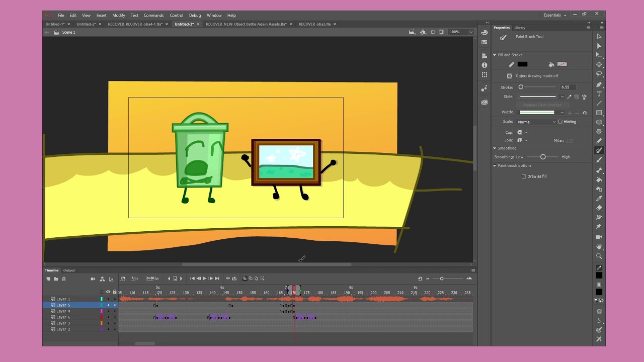Select Layer_6 in the timeline
The width and height of the screenshot is (644, 362).
(63, 317)
